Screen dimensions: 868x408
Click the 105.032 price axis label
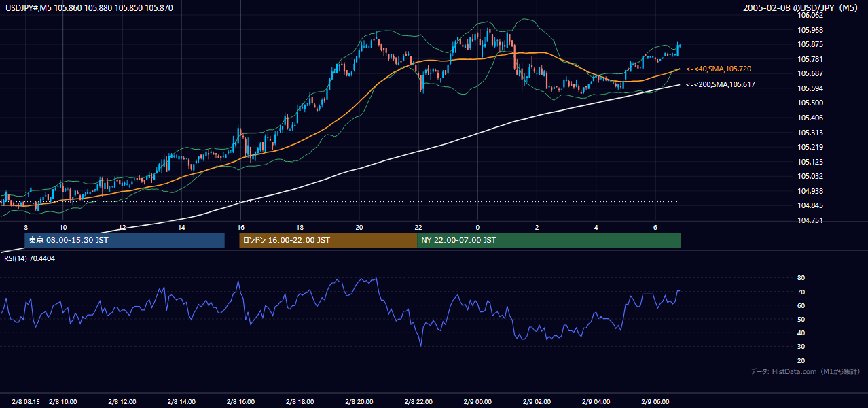pos(810,176)
